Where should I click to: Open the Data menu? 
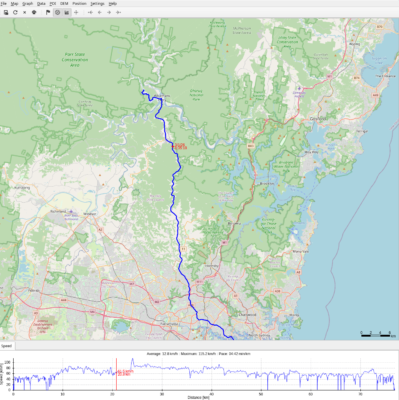(41, 3)
